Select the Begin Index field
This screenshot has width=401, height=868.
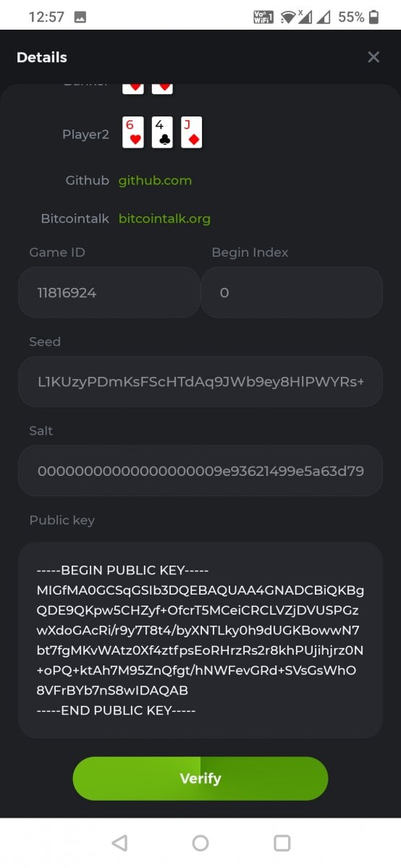point(292,292)
